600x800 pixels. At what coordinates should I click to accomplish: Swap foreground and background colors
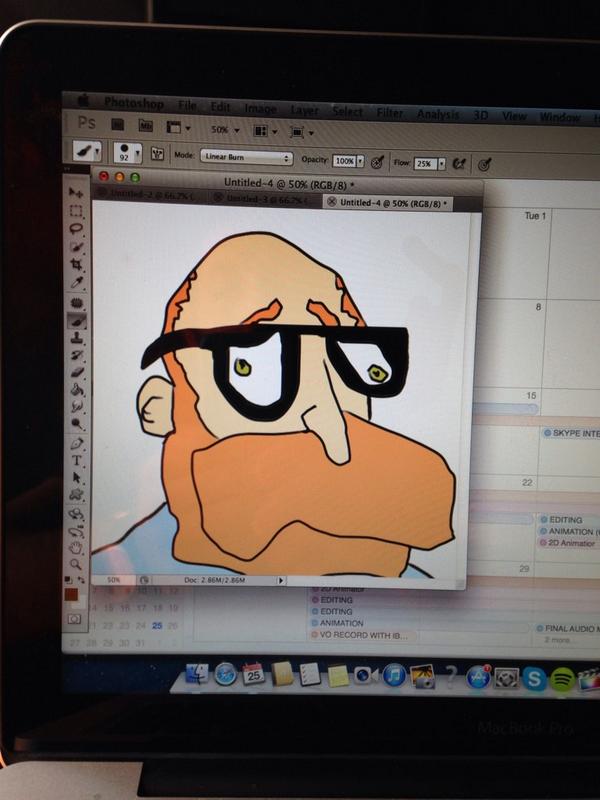[x=81, y=580]
